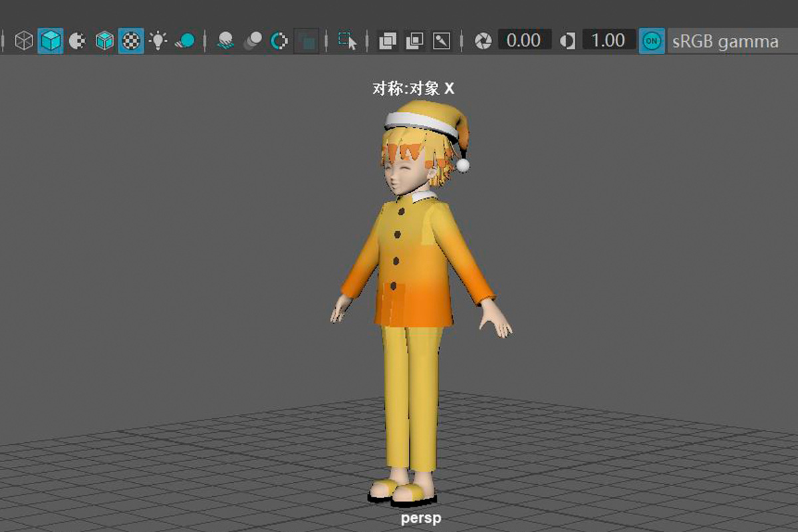Click the Gamma half-circle icon
This screenshot has height=532, width=798.
click(567, 41)
